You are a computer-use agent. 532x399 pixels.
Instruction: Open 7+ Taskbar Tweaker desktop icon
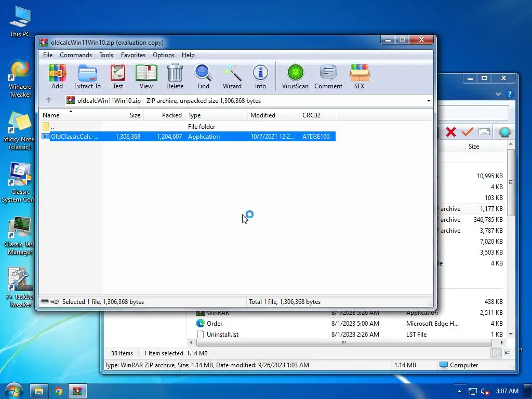pyautogui.click(x=20, y=288)
